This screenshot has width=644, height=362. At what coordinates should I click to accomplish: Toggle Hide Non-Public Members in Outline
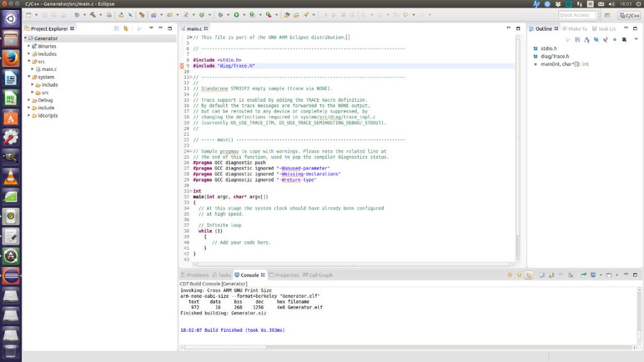(615, 40)
